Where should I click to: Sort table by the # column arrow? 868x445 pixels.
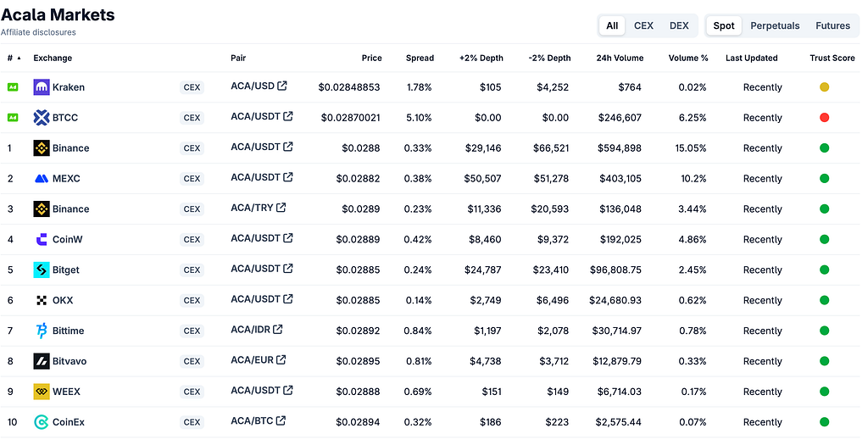[x=19, y=58]
